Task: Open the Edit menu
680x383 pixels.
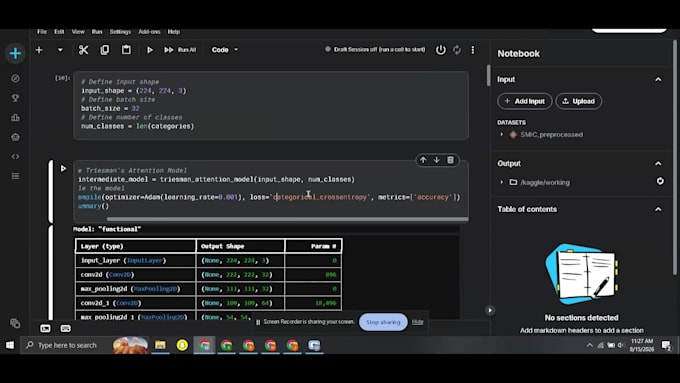Action: pos(59,32)
